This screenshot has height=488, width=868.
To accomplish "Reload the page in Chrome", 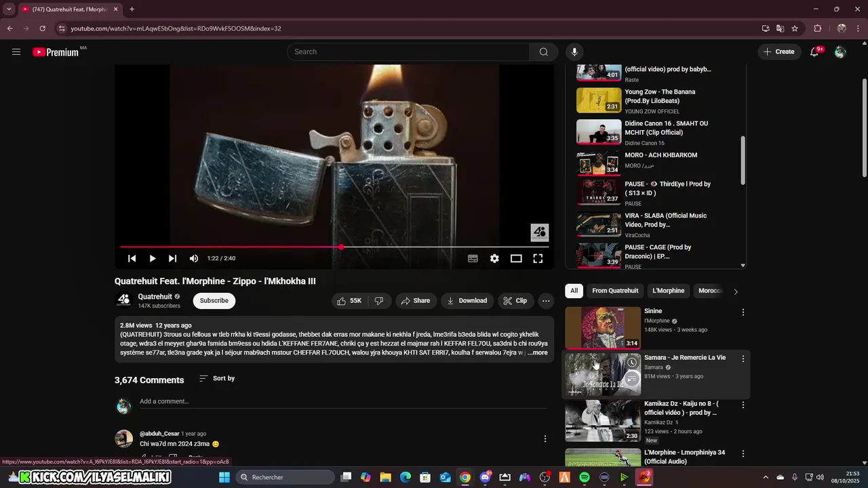I will point(42,28).
